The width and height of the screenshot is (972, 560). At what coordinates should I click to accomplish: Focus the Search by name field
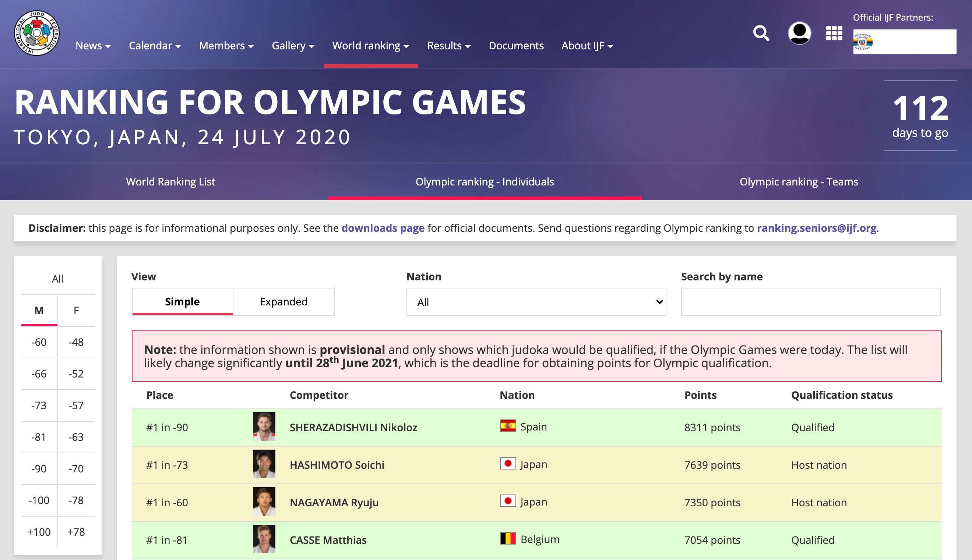(810, 302)
